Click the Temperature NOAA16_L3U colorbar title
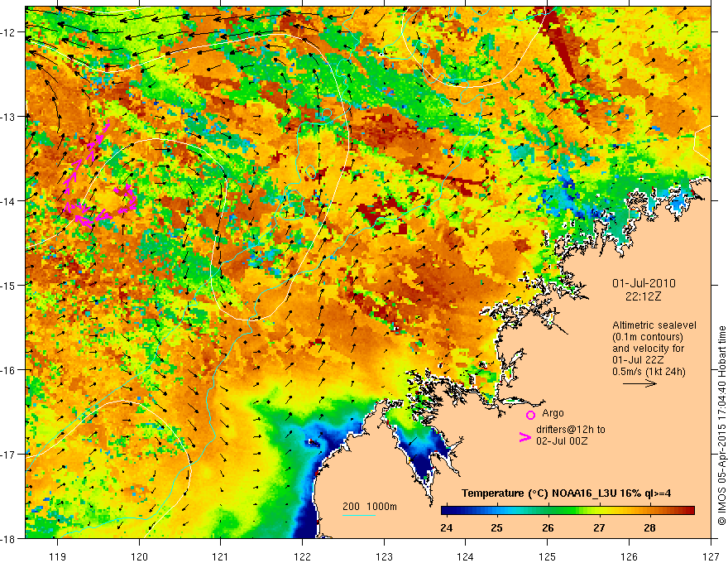 [566, 493]
